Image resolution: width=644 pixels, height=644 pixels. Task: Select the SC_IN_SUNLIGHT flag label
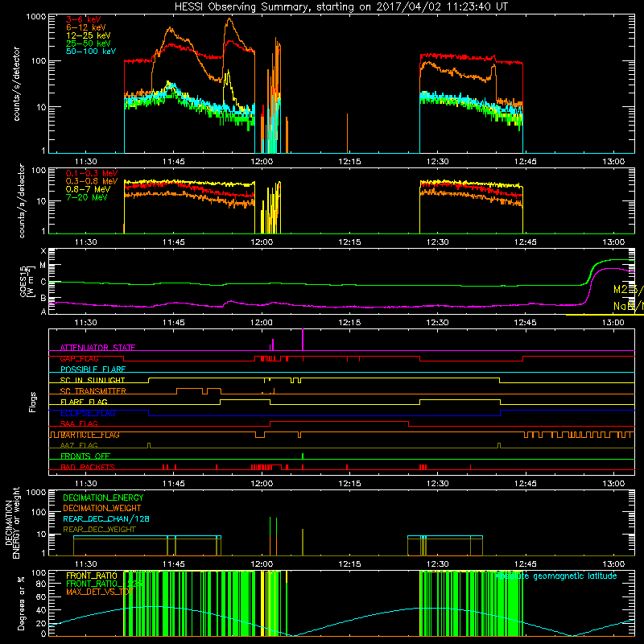click(93, 380)
